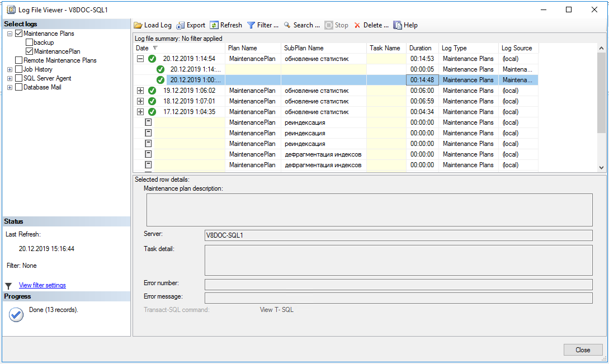Viewport: 609px width, 364px height.
Task: Click the Log Type column header
Action: [x=469, y=48]
